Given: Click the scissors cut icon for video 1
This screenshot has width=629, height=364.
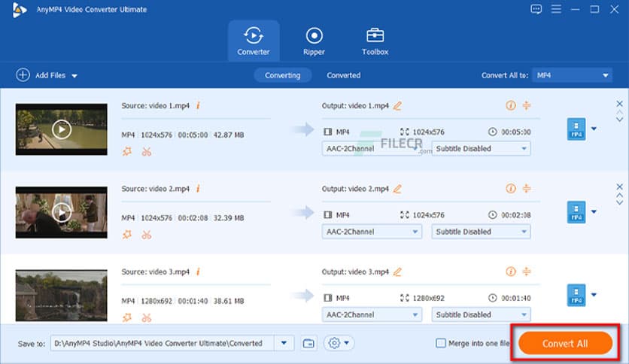Looking at the screenshot, I should click(146, 151).
